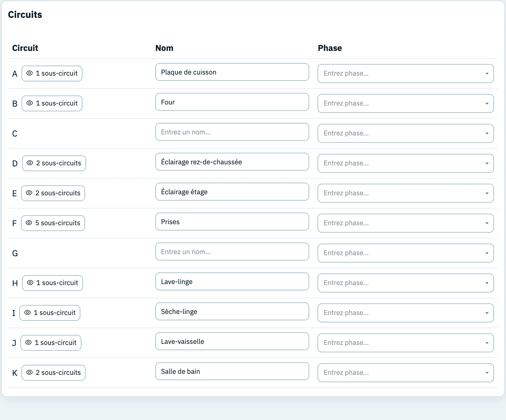Image resolution: width=506 pixels, height=420 pixels.
Task: Open the 1 sous-circuit button for circuit H
Action: click(52, 283)
